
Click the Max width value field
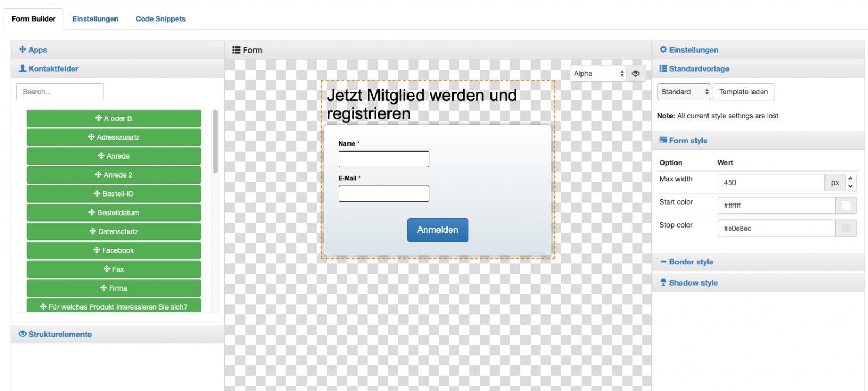[x=771, y=182]
